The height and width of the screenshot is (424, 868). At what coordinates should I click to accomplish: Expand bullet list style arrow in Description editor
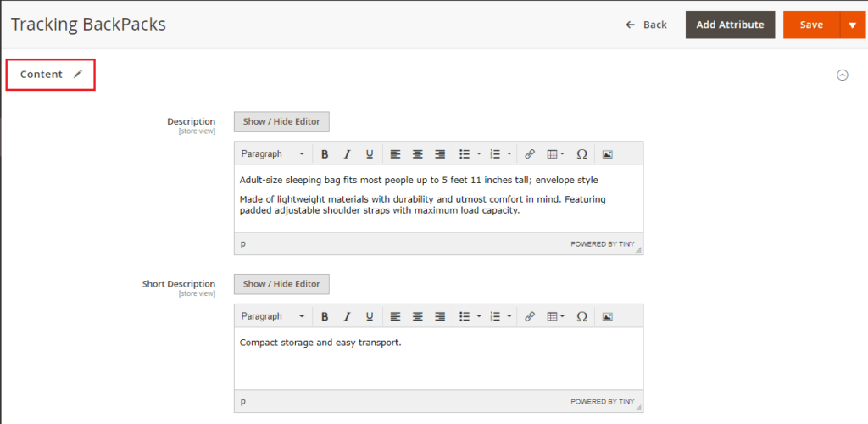pos(479,154)
